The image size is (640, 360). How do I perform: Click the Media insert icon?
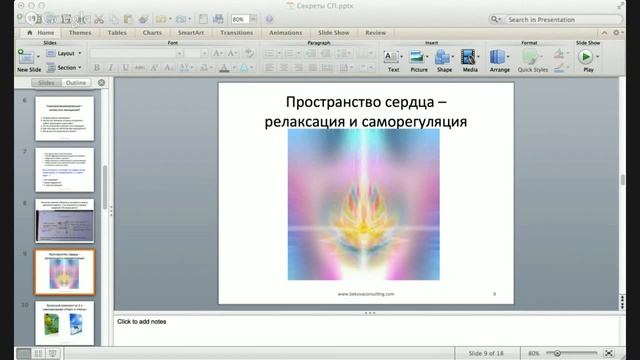468,57
